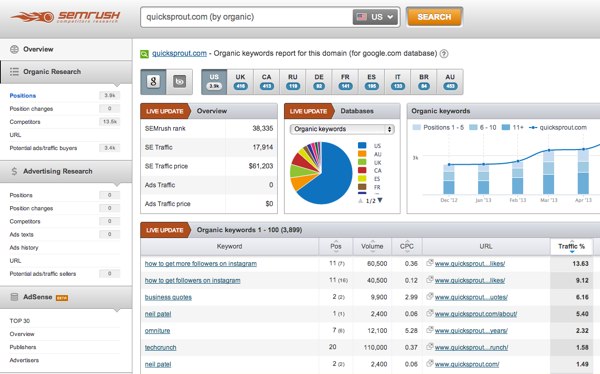Select the BR database tab
Viewport: 600px width, 374px height.
pos(424,82)
